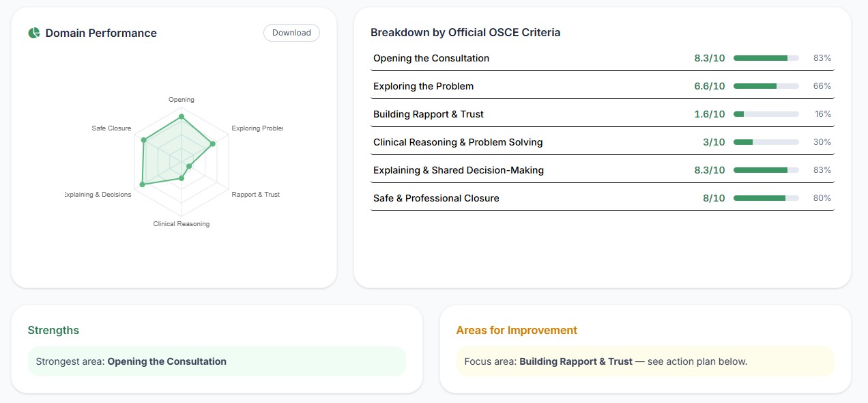The image size is (868, 403).
Task: Click the Safe & Professional Closure progress bar
Action: (766, 198)
